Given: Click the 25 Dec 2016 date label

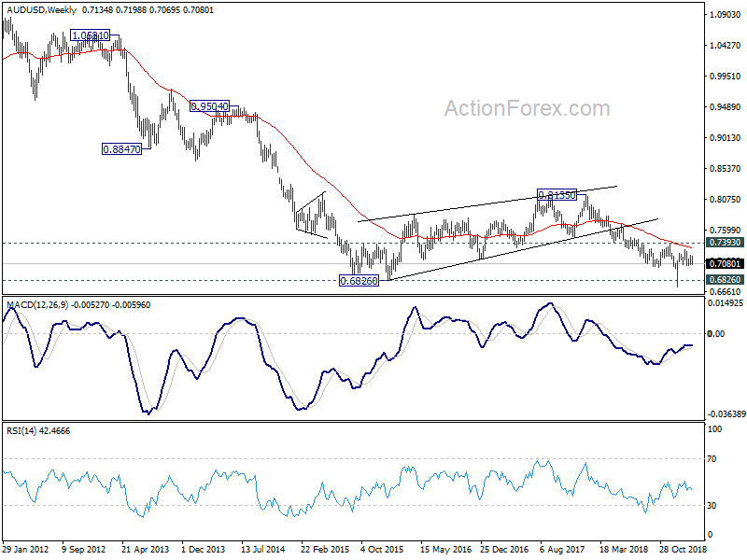Looking at the screenshot, I should pos(504,550).
